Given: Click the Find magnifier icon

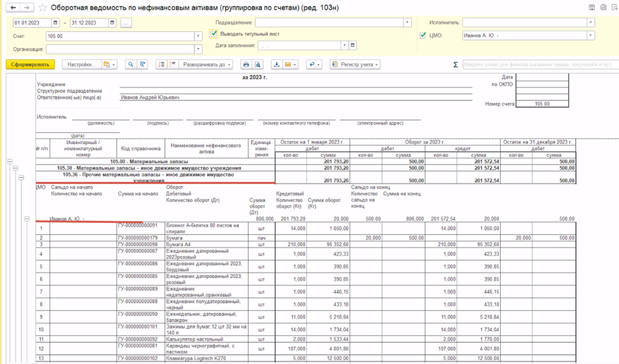Looking at the screenshot, I should pyautogui.click(x=131, y=64).
